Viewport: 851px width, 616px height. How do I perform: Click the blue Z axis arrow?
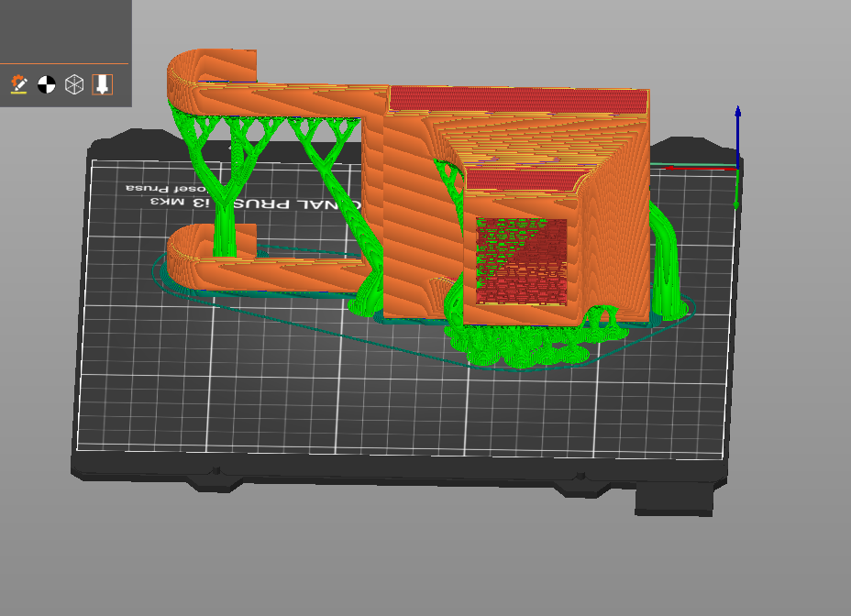(737, 136)
